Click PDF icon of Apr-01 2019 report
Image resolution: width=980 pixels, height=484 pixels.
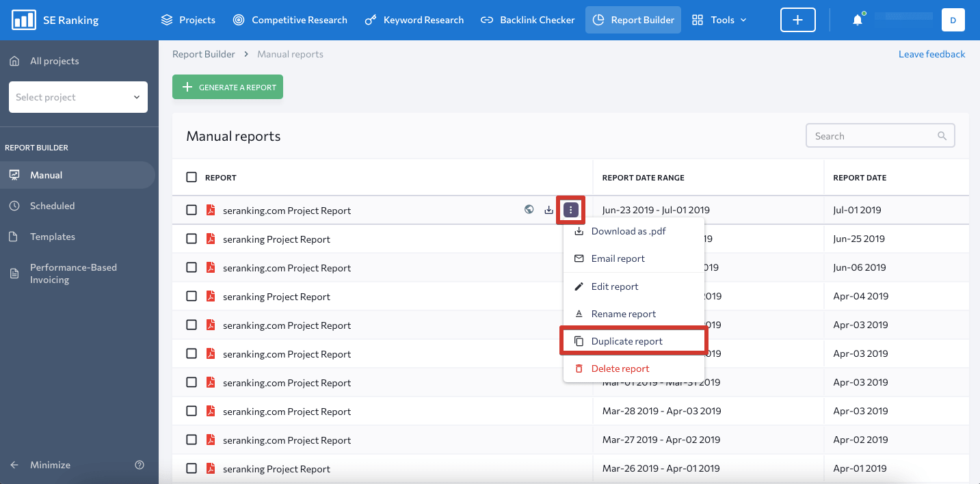(x=211, y=468)
